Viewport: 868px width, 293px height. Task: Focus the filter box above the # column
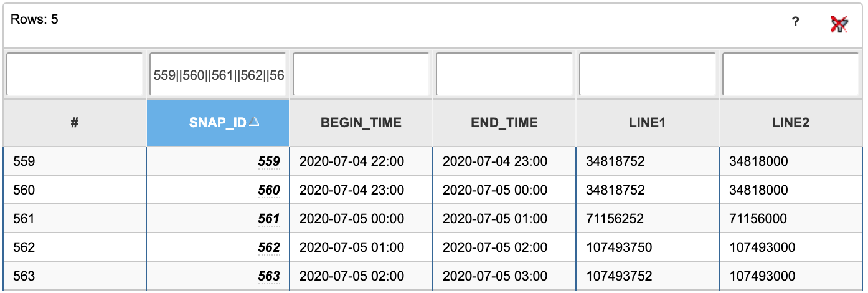pos(75,75)
